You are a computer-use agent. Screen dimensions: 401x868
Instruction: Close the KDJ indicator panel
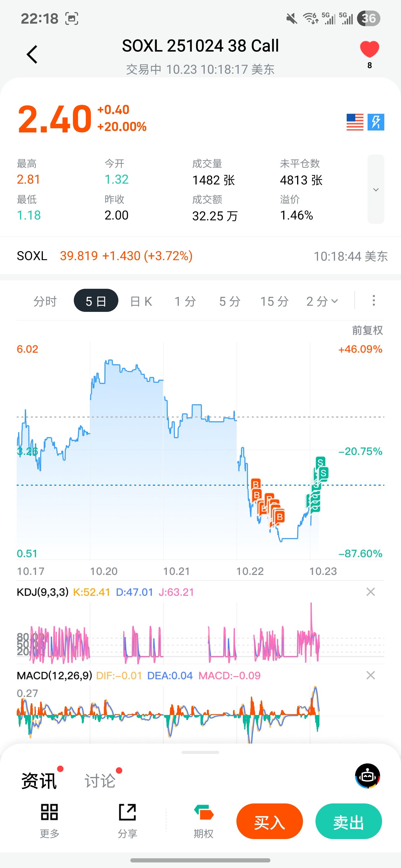[x=371, y=592]
